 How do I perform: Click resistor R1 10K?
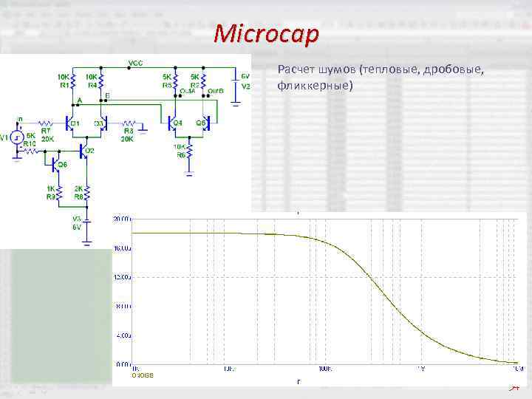tap(72, 81)
